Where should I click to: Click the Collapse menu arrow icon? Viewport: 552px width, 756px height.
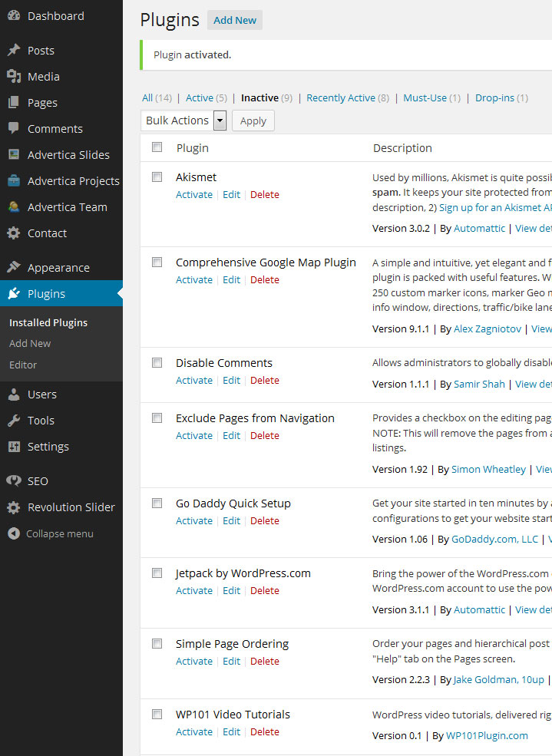point(14,533)
